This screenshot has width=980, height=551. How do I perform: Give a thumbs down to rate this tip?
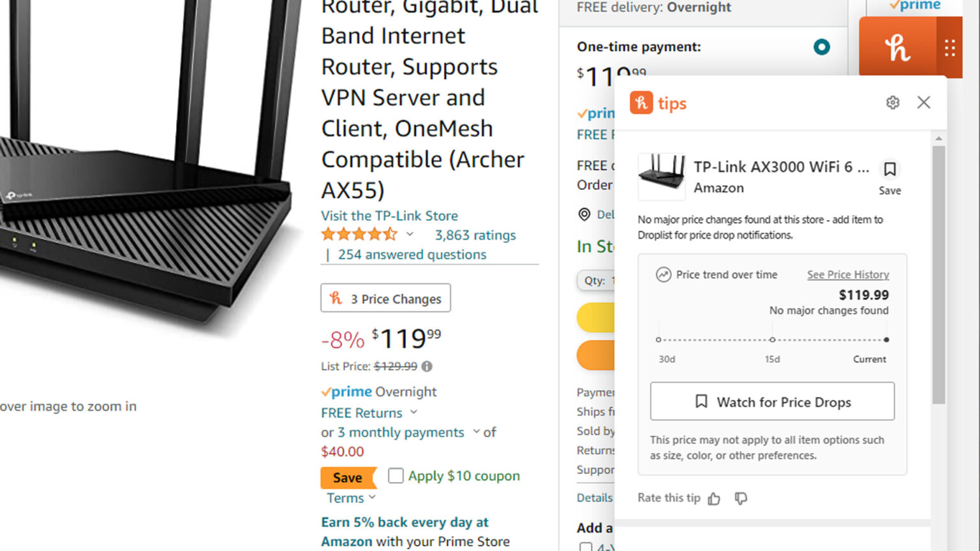pyautogui.click(x=741, y=499)
